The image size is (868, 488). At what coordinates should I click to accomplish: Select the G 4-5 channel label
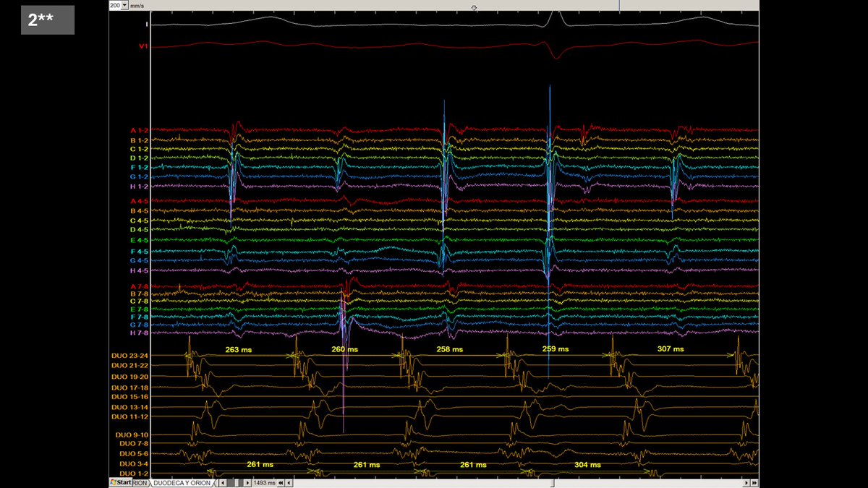tap(139, 260)
